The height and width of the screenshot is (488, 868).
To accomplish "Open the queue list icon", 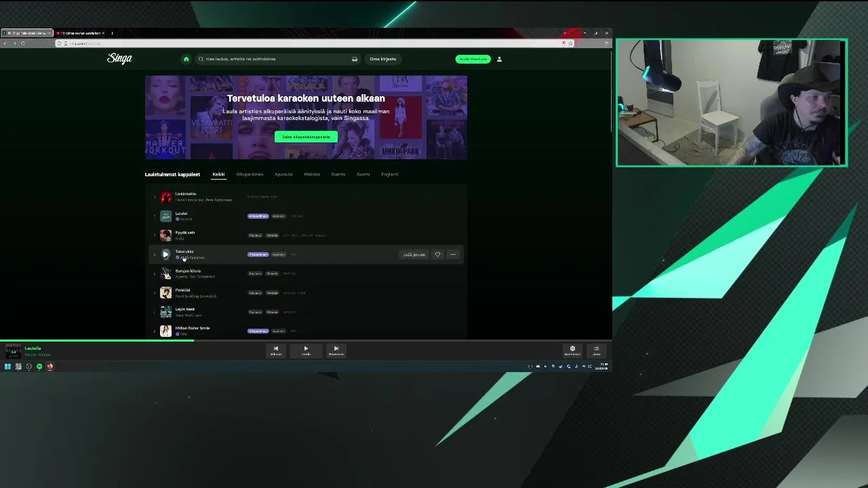I will coord(596,350).
